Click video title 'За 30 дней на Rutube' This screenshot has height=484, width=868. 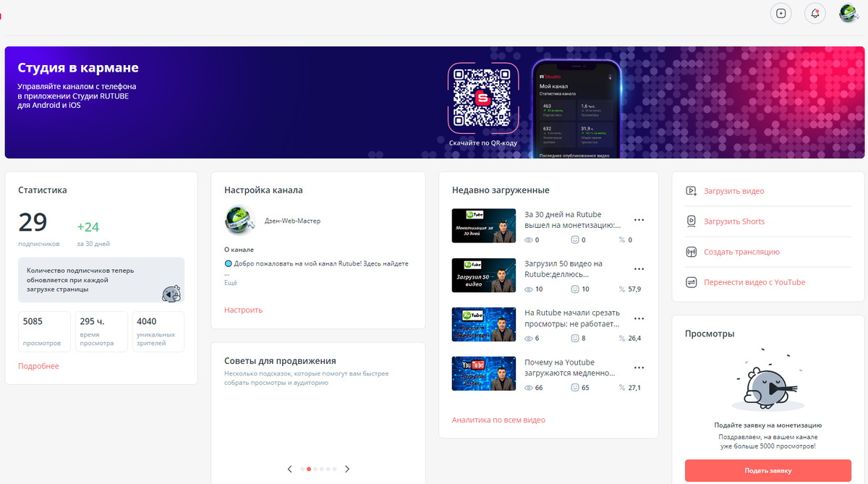coord(573,220)
